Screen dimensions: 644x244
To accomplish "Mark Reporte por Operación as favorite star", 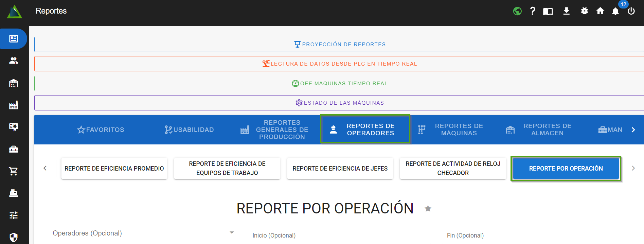I will click(428, 209).
